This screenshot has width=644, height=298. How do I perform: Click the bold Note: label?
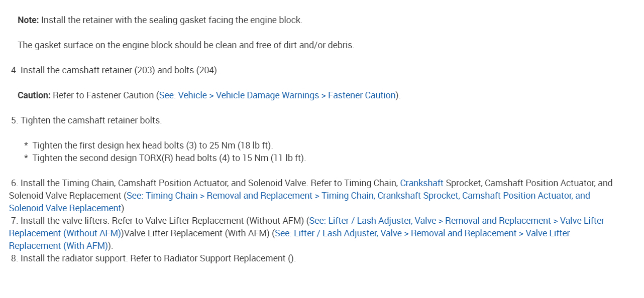coord(28,20)
